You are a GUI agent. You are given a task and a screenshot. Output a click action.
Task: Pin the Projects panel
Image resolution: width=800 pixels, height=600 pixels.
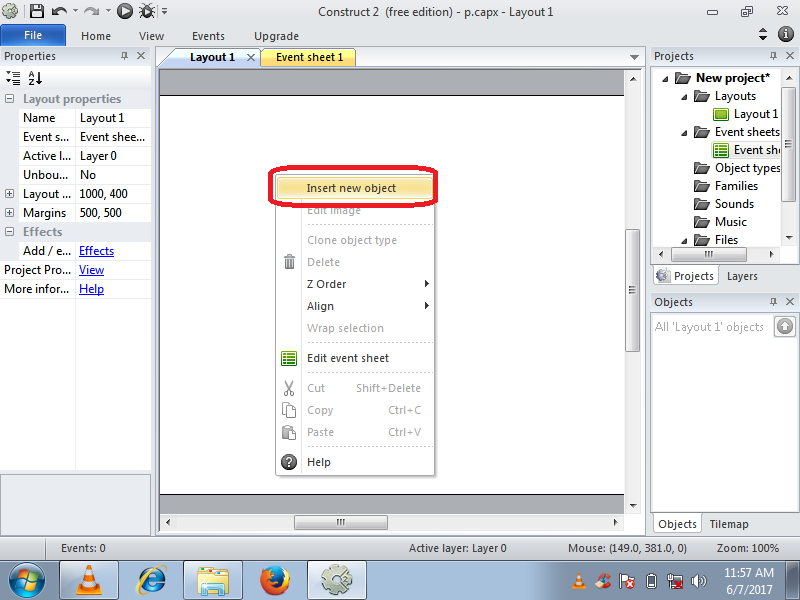coord(773,56)
